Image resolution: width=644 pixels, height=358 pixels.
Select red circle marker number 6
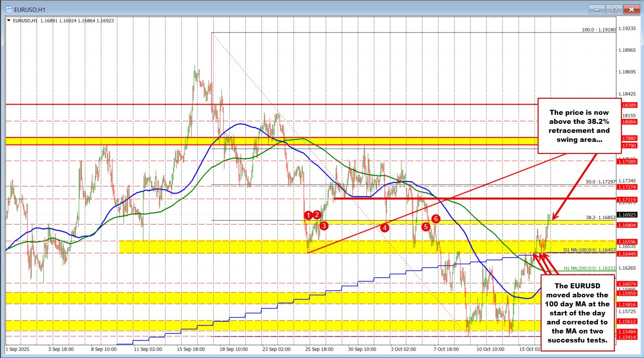(x=436, y=219)
